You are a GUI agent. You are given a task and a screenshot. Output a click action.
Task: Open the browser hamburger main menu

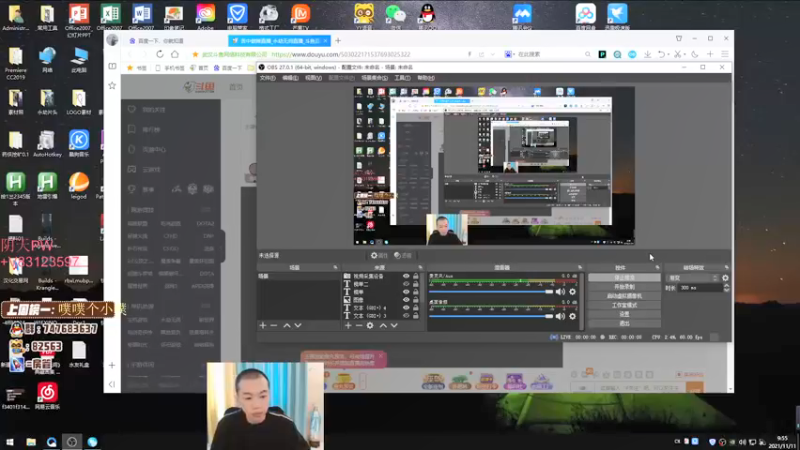pos(725,54)
